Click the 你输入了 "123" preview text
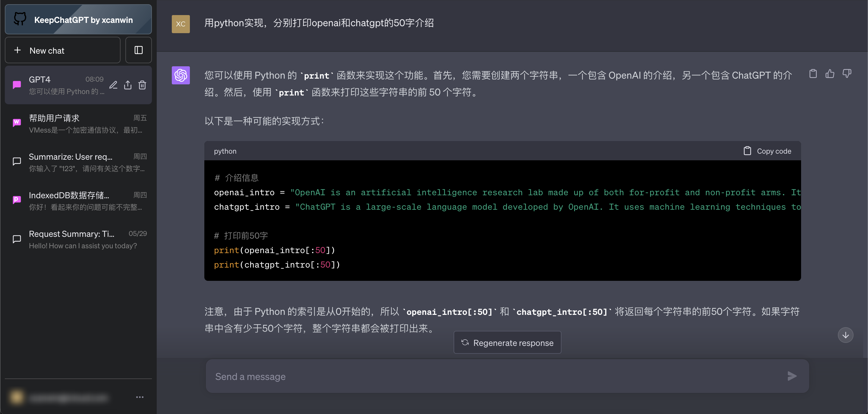Image resolution: width=868 pixels, height=414 pixels. click(86, 169)
